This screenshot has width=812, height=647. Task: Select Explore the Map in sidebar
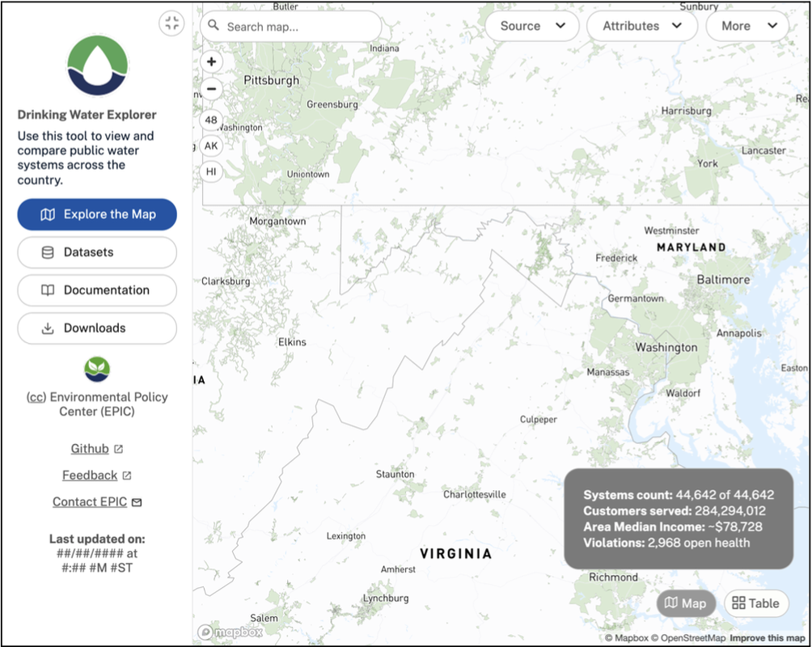97,214
